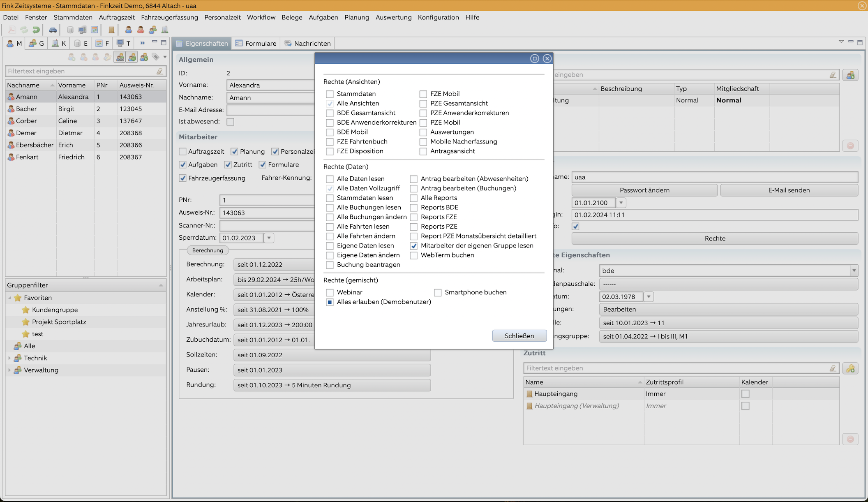
Task: Click the two-person group toolbar icon
Action: pyautogui.click(x=153, y=30)
